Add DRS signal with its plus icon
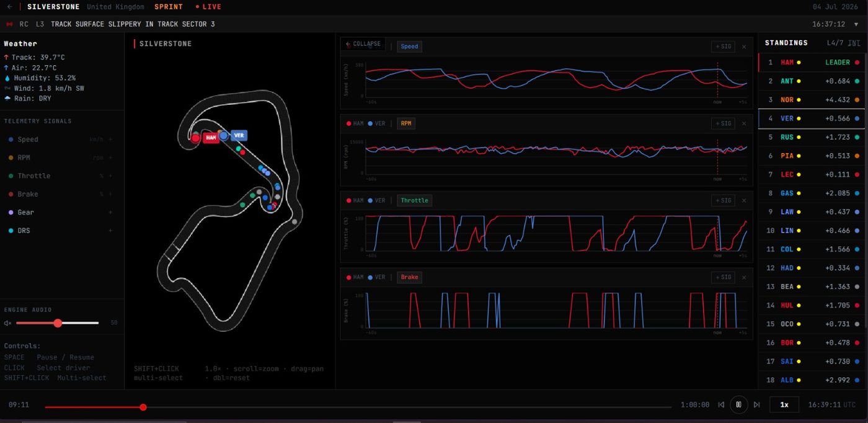The height and width of the screenshot is (423, 868). pos(110,231)
